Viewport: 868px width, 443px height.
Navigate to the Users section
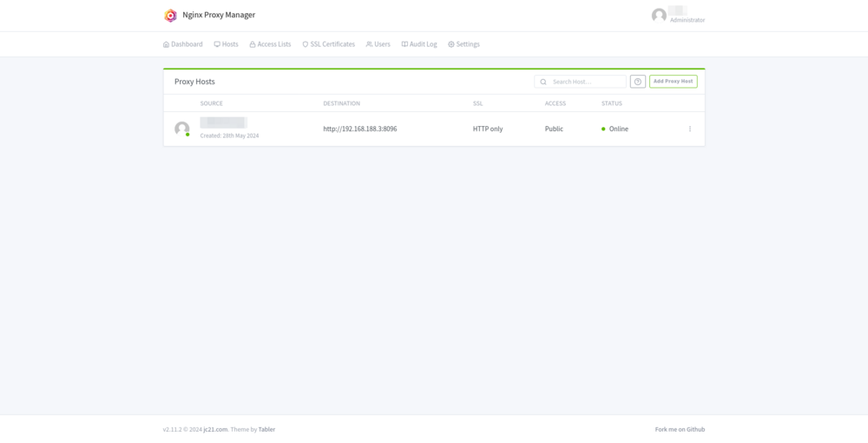378,44
